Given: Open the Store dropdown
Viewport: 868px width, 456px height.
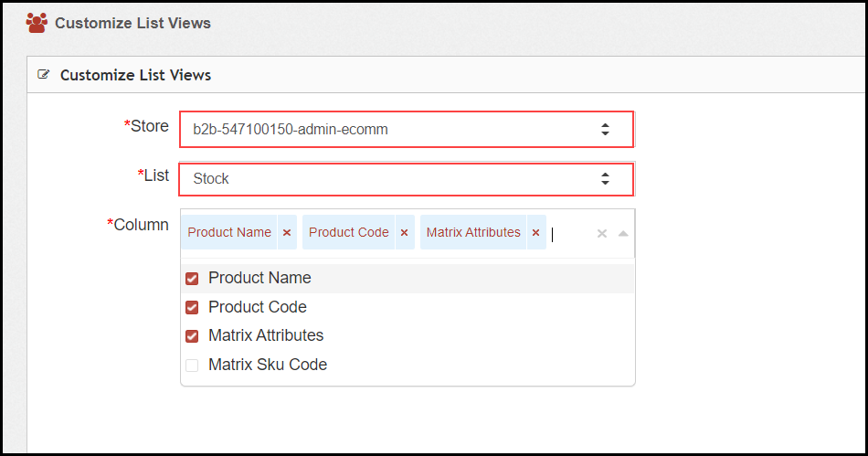Looking at the screenshot, I should pyautogui.click(x=407, y=130).
